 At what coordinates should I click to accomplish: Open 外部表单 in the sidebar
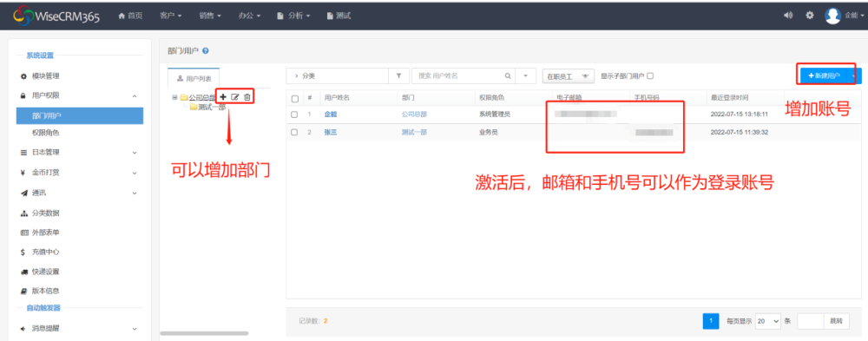point(45,233)
